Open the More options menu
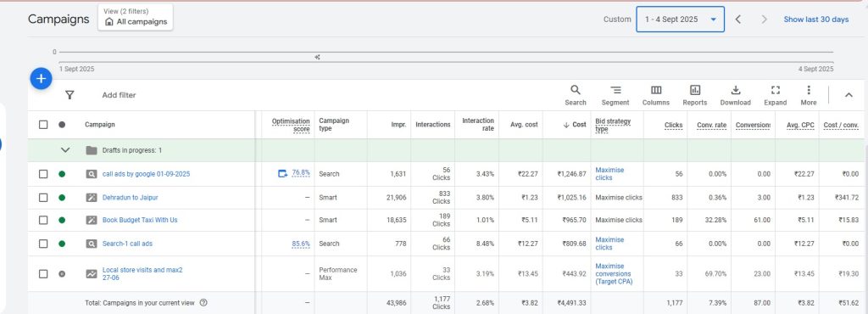The width and height of the screenshot is (868, 314). 808,95
